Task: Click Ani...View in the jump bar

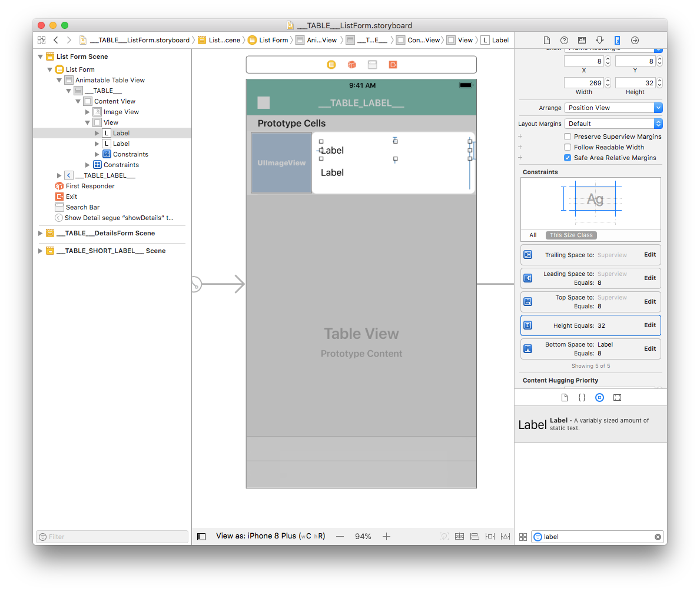Action: click(x=316, y=40)
